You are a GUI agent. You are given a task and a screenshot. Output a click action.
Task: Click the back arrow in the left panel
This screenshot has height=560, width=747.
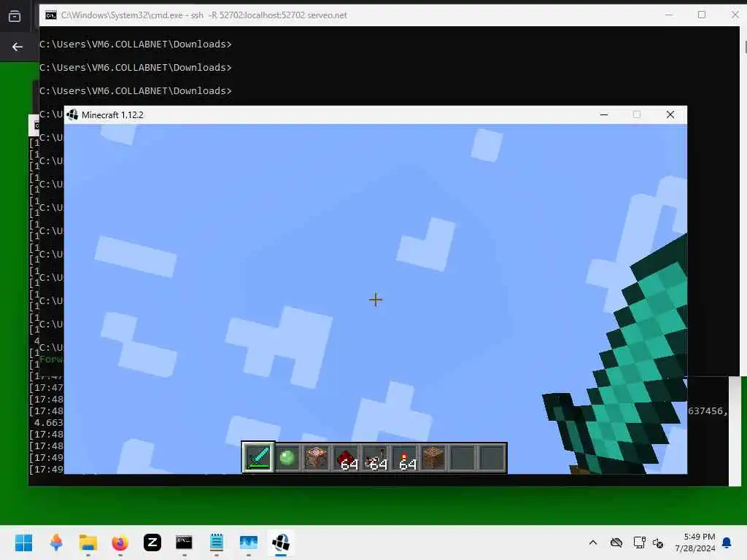18,47
